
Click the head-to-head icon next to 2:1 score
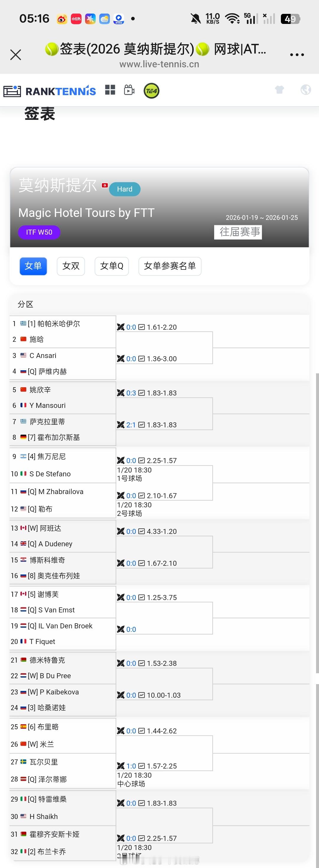[x=121, y=425]
